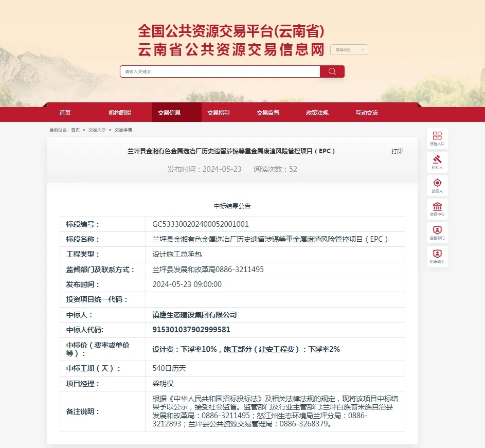Viewport: 485px width, 448px height.
Task: Click the 投标人 target icon
Action: (437, 185)
